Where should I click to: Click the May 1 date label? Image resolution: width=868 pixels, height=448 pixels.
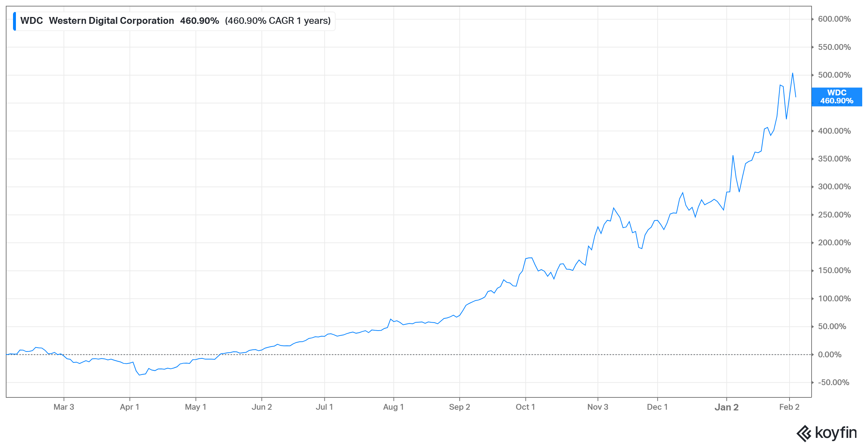pyautogui.click(x=196, y=407)
